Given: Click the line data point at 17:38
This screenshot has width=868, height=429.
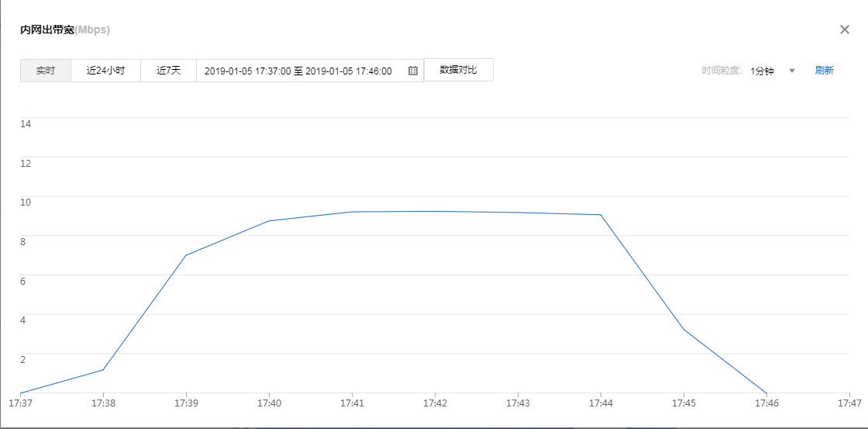Looking at the screenshot, I should (103, 369).
